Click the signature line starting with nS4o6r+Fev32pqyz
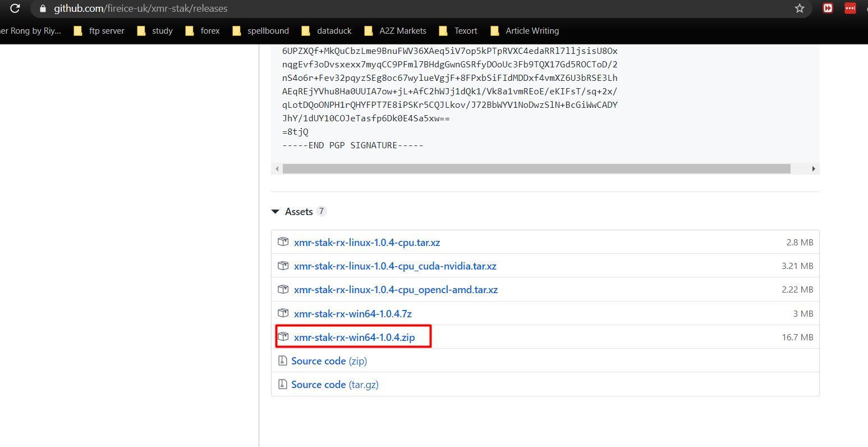 [x=450, y=78]
